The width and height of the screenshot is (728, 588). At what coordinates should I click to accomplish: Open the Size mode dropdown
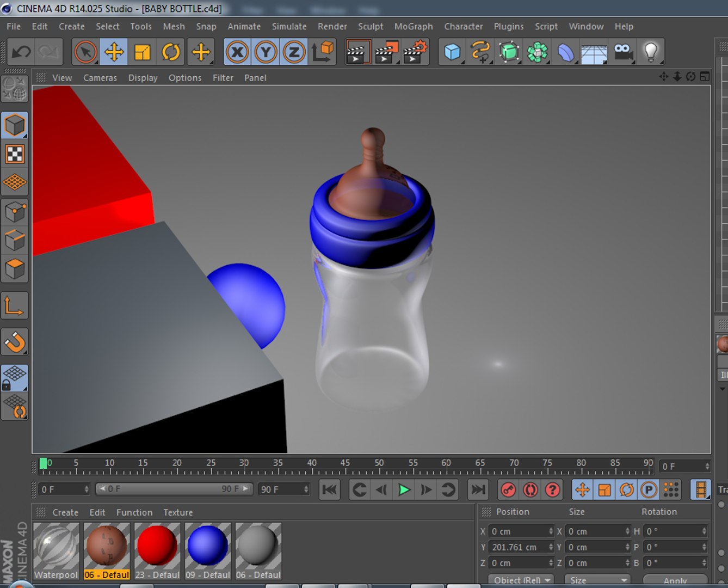click(x=597, y=580)
